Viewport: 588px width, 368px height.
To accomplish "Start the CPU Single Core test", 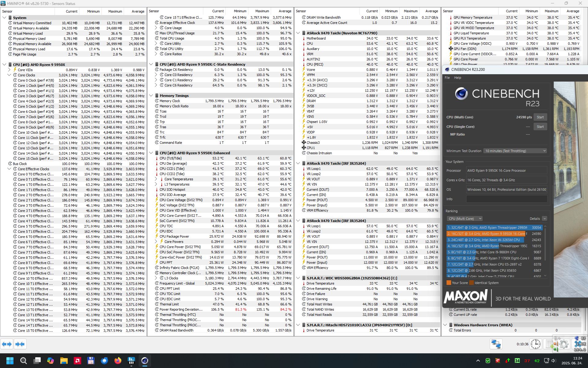I will click(x=540, y=127).
